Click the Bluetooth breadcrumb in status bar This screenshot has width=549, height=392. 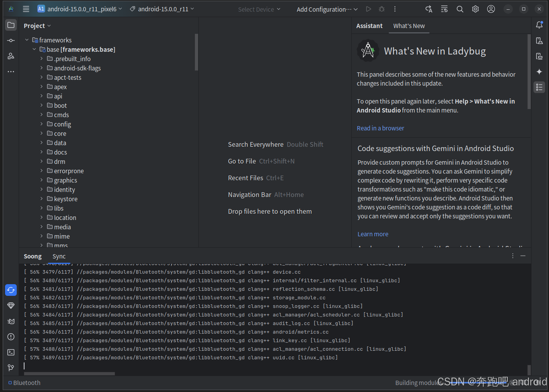[x=24, y=383]
